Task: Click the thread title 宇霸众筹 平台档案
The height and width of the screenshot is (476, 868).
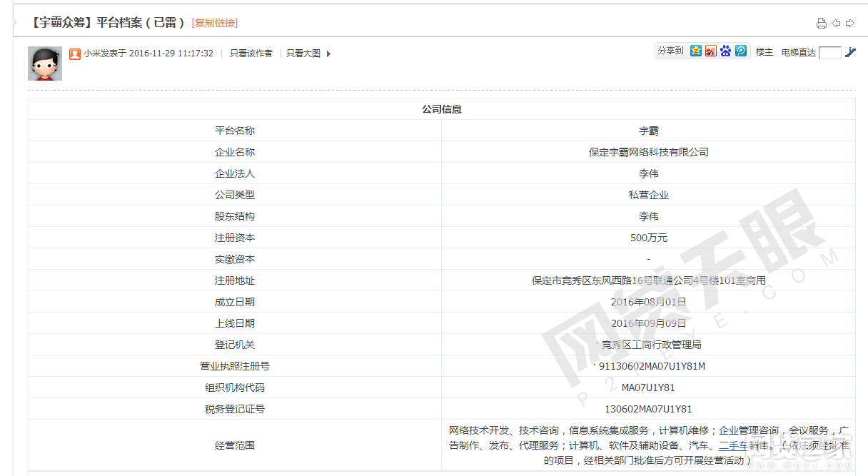Action: tap(107, 22)
